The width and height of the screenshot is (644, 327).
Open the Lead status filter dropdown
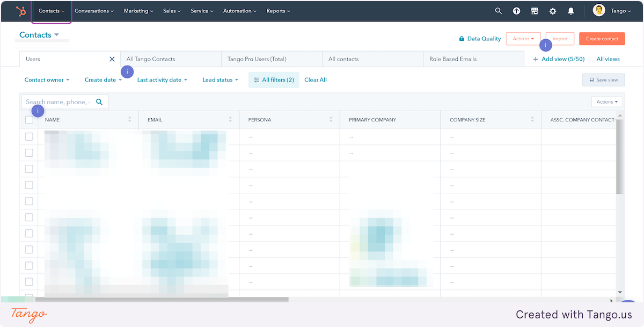pyautogui.click(x=220, y=80)
